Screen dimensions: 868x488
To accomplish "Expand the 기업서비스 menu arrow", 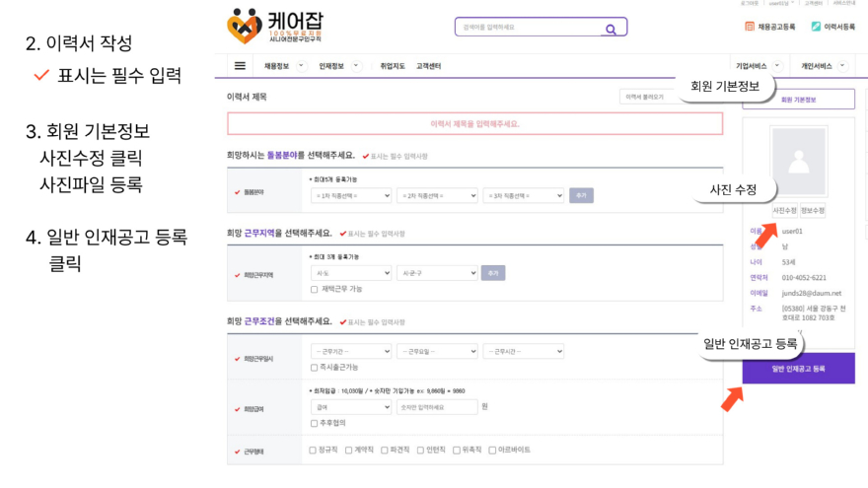I will pyautogui.click(x=777, y=66).
